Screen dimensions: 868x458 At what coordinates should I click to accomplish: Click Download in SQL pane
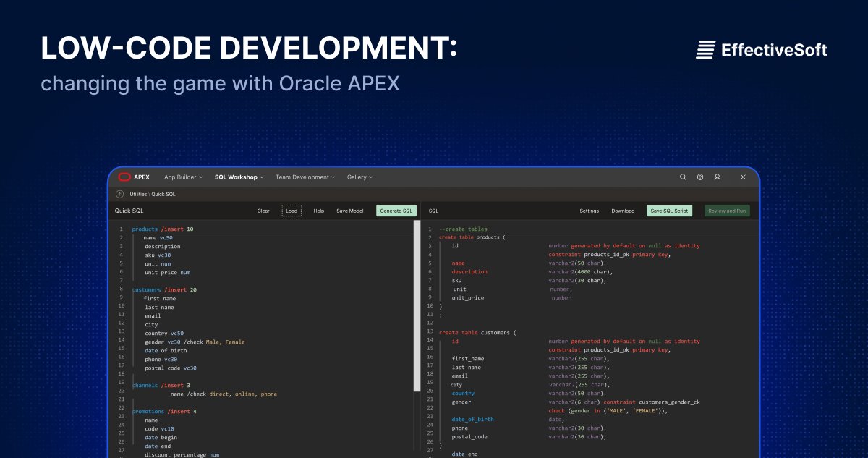pyautogui.click(x=623, y=211)
